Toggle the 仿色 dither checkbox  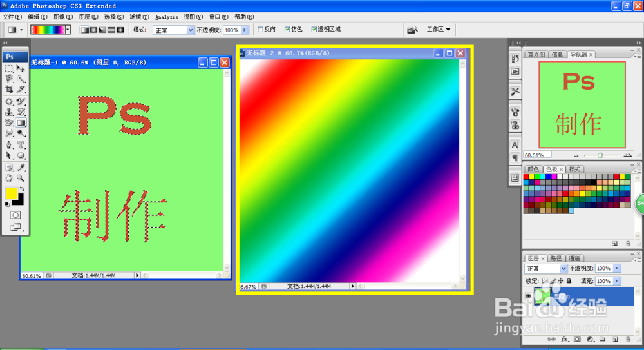click(287, 29)
